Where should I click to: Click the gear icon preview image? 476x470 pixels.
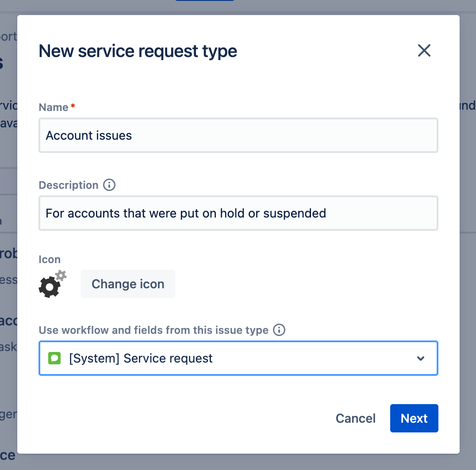(x=52, y=284)
